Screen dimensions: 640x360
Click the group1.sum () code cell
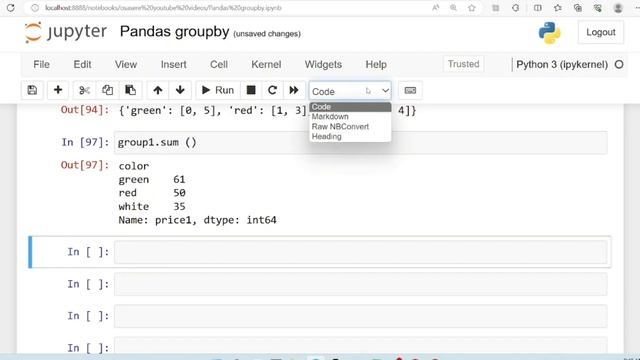[x=360, y=142]
